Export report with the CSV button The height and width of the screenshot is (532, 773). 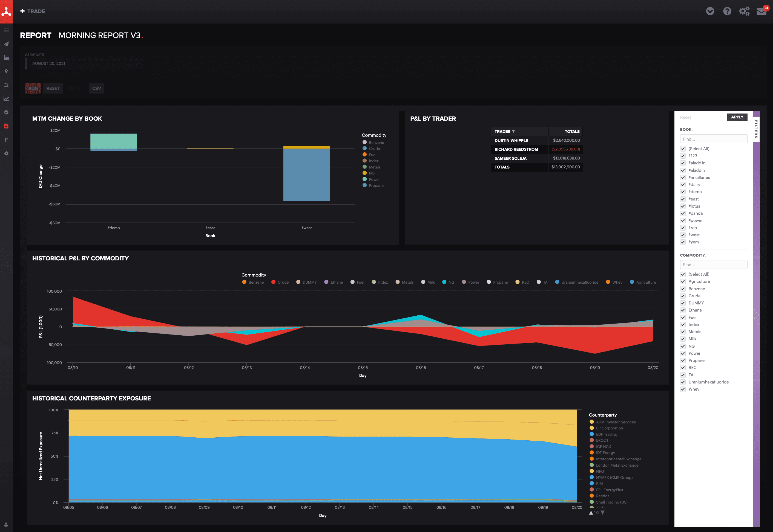[96, 88]
